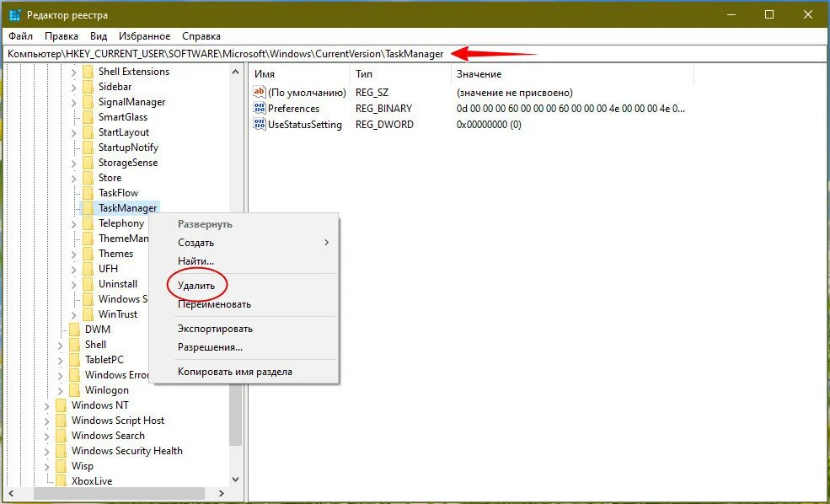
Task: Click the Wisp folder icon
Action: click(x=62, y=466)
